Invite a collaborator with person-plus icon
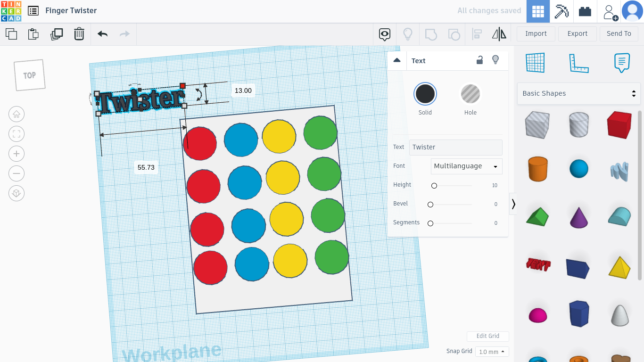 611,12
